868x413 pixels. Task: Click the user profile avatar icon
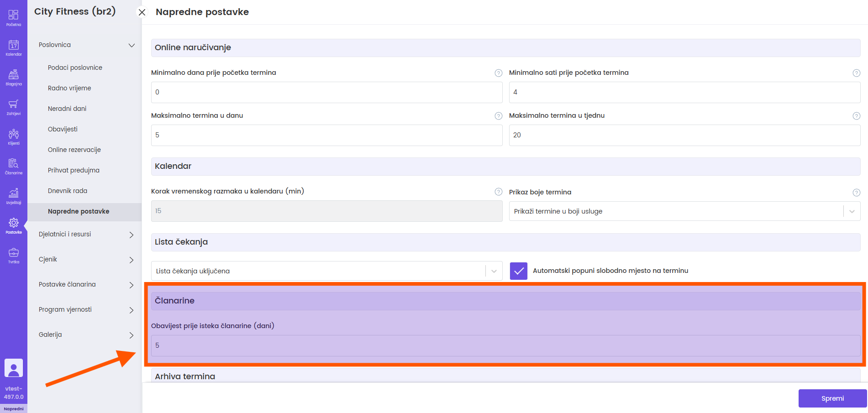pos(14,368)
